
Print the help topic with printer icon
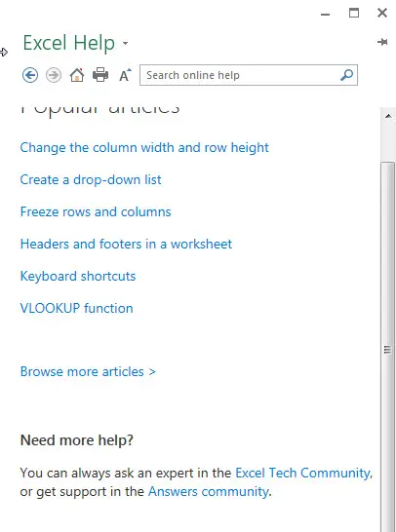tap(100, 75)
